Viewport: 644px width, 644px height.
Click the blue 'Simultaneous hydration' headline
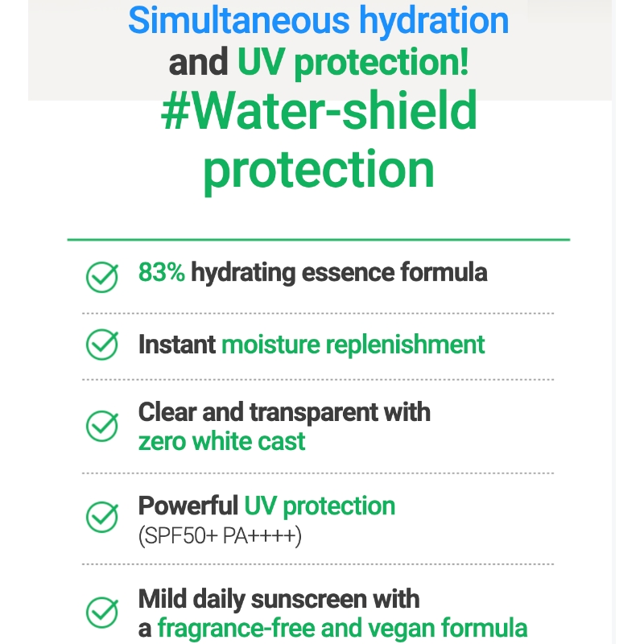point(318,21)
